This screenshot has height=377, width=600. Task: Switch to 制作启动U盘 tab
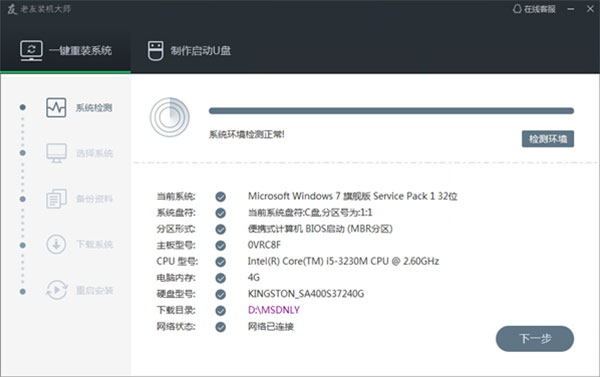[189, 51]
